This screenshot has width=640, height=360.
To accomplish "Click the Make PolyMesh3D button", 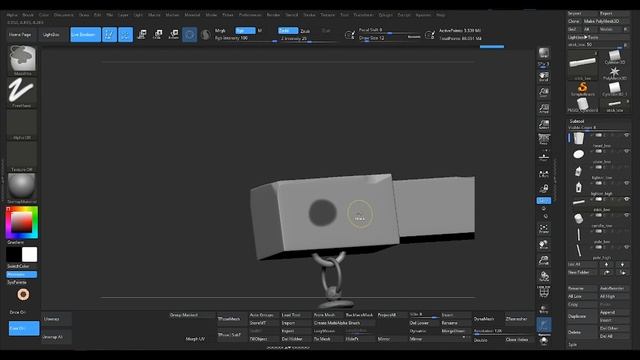I will [x=606, y=21].
